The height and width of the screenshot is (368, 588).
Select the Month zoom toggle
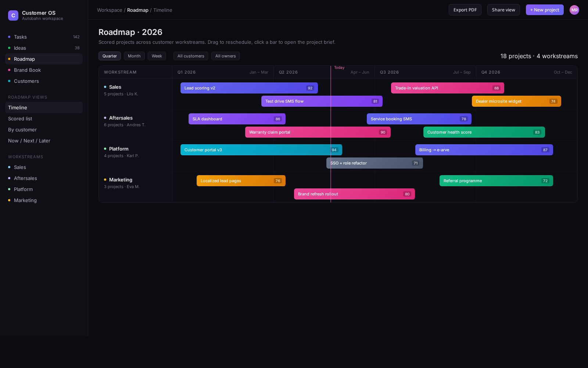(134, 56)
